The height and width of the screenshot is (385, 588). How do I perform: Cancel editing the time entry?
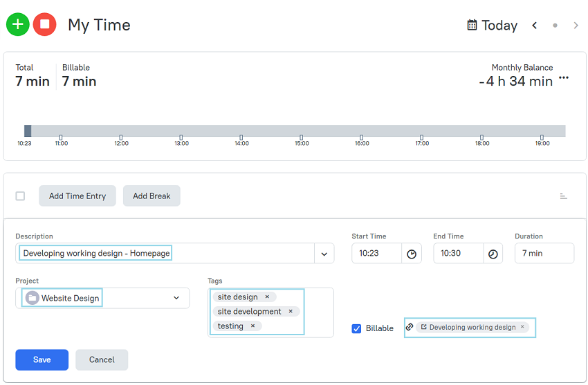pos(102,360)
